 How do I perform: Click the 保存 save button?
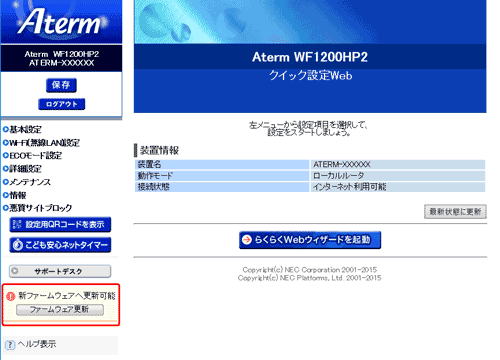pyautogui.click(x=61, y=85)
